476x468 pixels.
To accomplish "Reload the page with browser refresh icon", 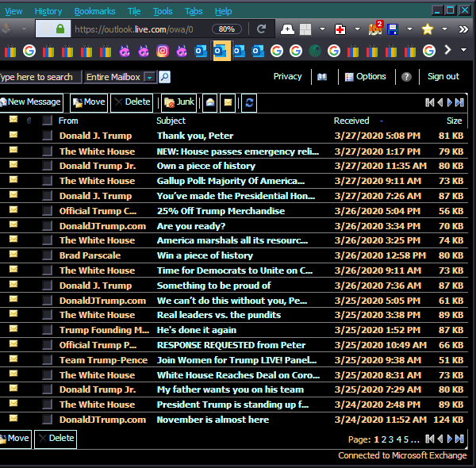I will click(x=261, y=29).
